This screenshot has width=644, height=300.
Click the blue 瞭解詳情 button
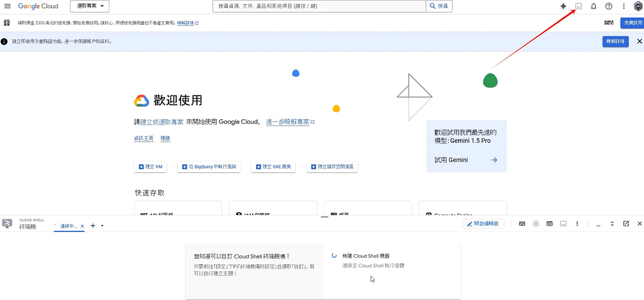coord(615,42)
